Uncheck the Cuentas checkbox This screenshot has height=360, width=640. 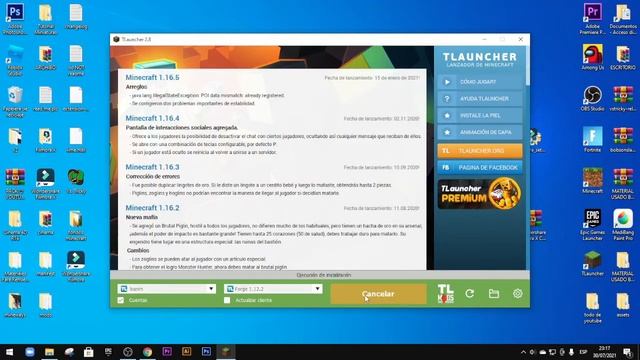[x=121, y=300]
